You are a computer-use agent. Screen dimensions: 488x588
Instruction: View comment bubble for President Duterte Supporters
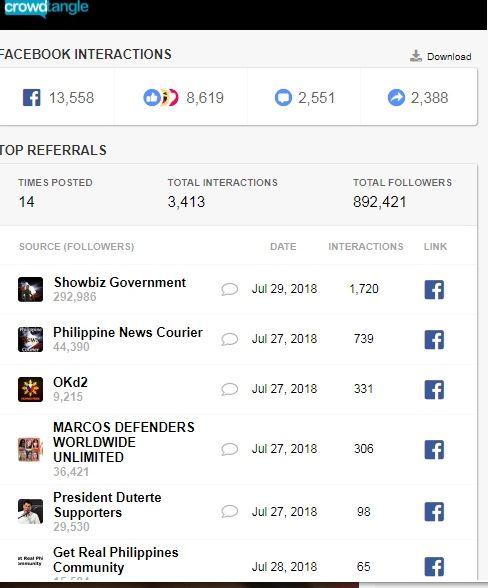pyautogui.click(x=229, y=512)
